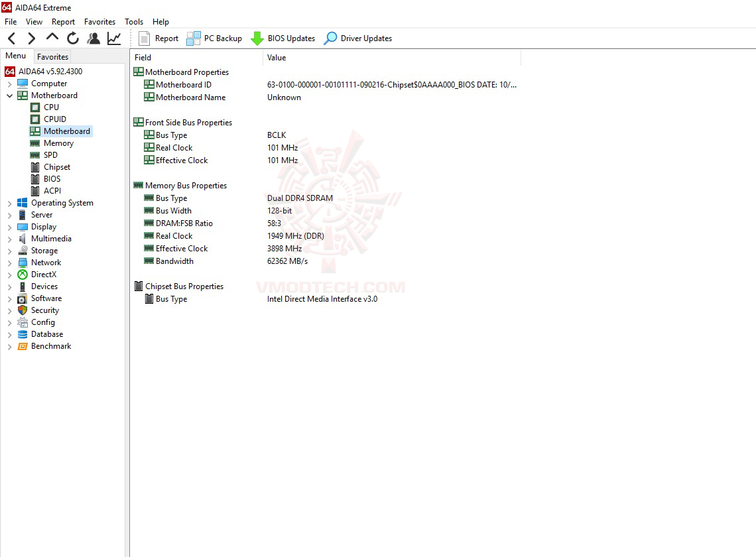The width and height of the screenshot is (756, 557).
Task: Click the Multimedia speaker icon
Action: click(23, 239)
